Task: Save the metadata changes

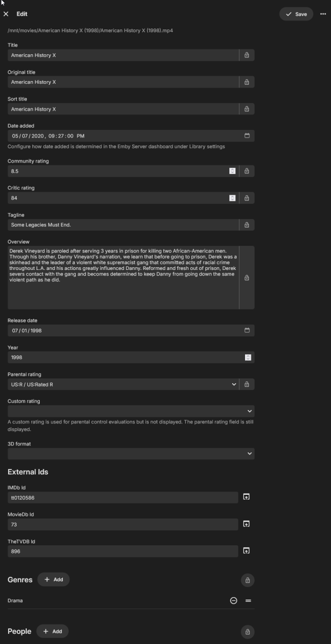Action: (296, 14)
